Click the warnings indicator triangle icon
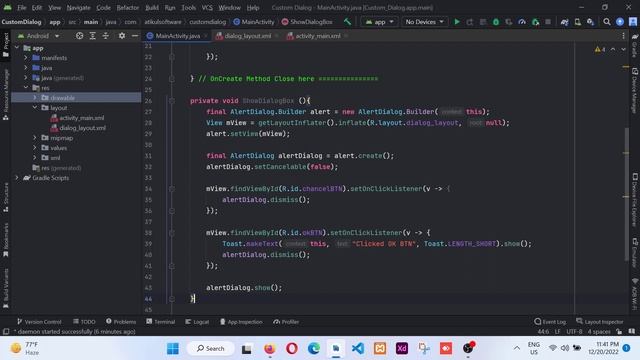Image resolution: width=640 pixels, height=360 pixels. point(598,49)
